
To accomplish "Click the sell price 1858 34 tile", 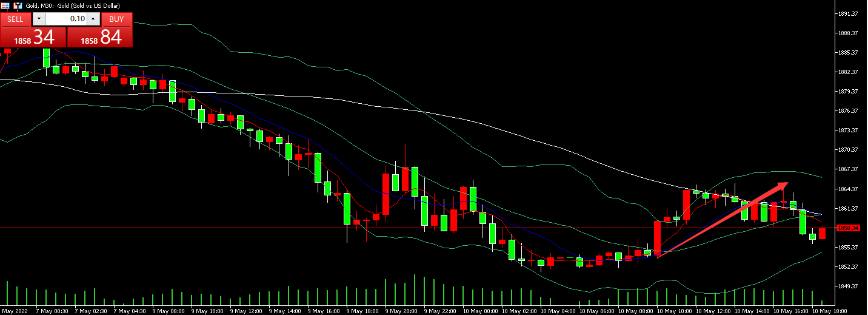I will (33, 37).
